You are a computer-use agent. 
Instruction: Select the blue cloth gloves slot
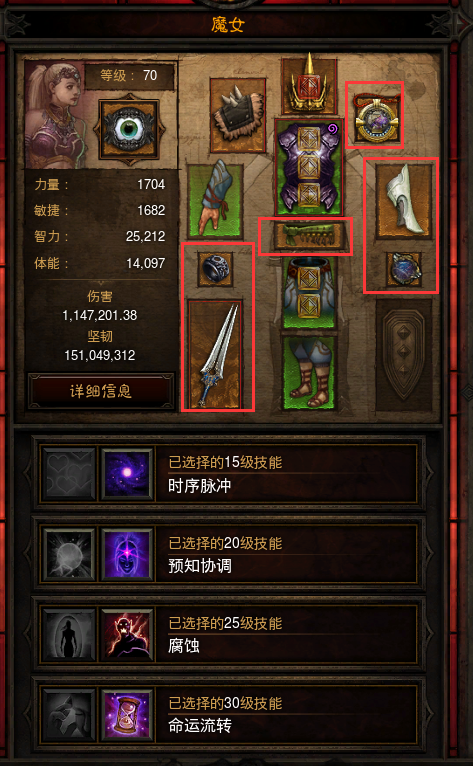[215, 201]
